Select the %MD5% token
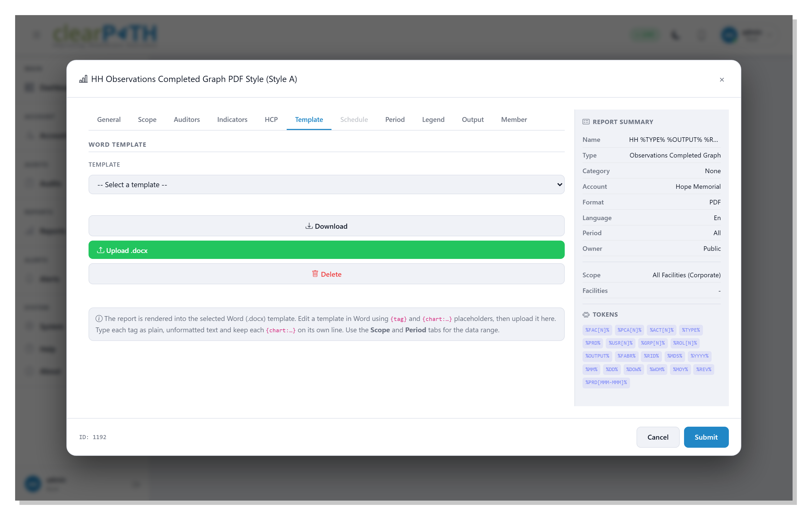The image size is (812, 520). (x=675, y=356)
